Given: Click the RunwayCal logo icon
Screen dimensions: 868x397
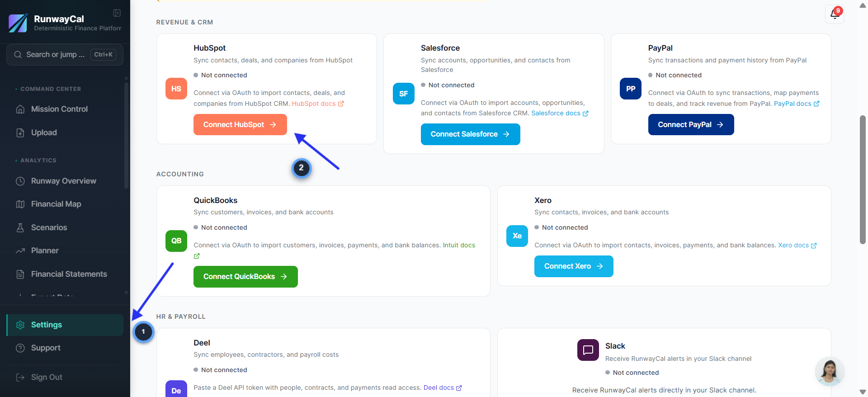Looking at the screenshot, I should [x=18, y=23].
